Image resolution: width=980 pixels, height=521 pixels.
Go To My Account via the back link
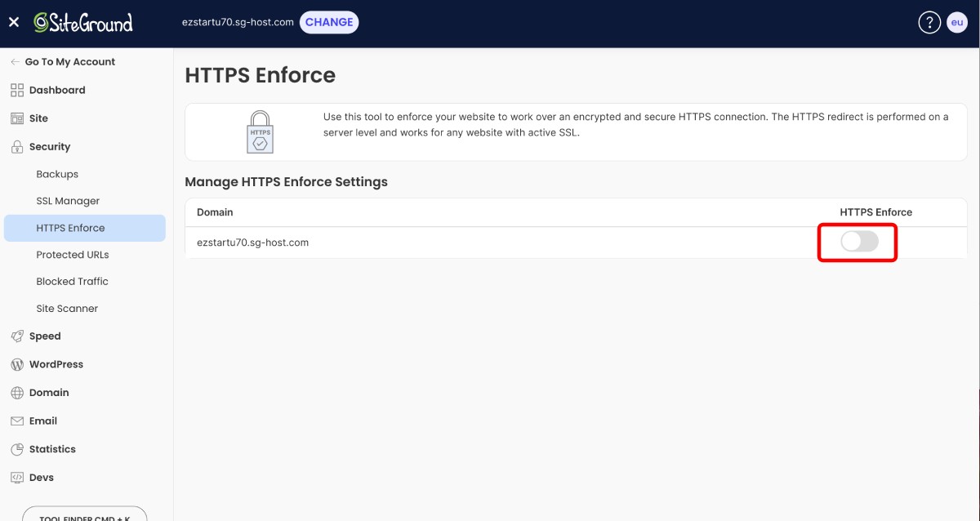pos(70,61)
